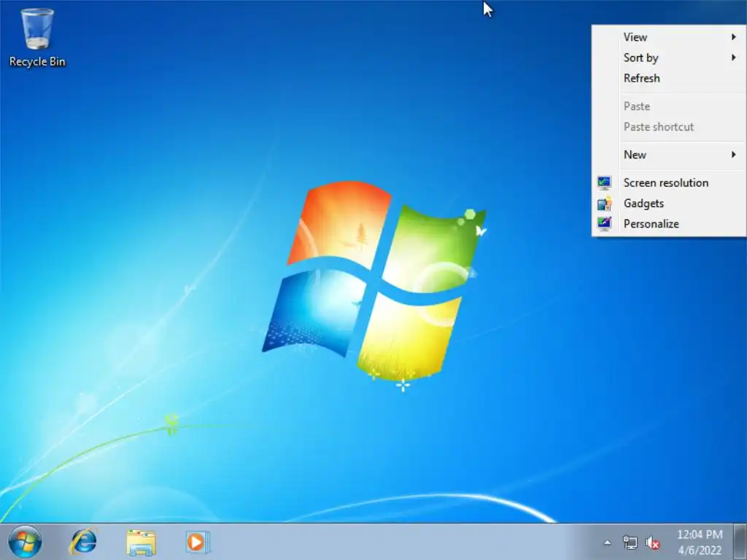The height and width of the screenshot is (560, 747).
Task: Click the Screen resolution monitor icon
Action: point(605,183)
